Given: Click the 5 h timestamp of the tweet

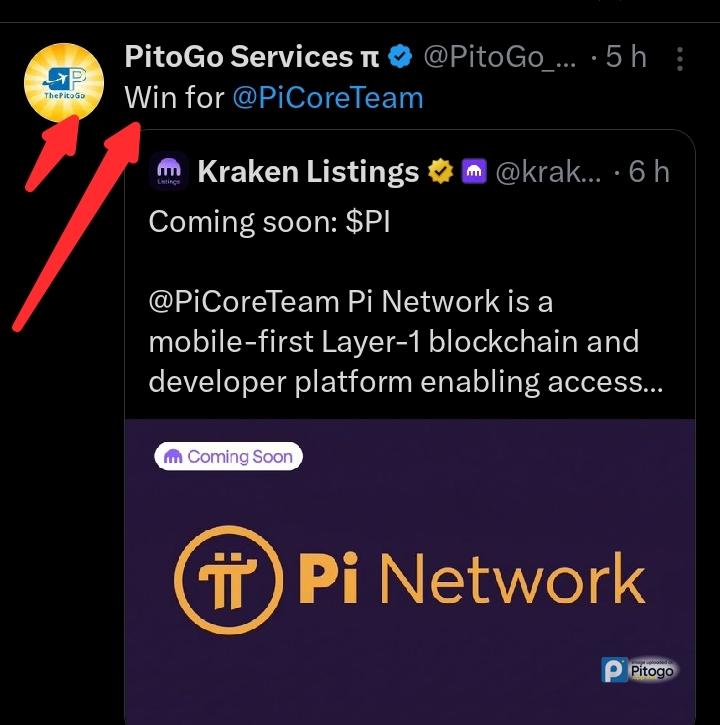Looking at the screenshot, I should tap(628, 57).
